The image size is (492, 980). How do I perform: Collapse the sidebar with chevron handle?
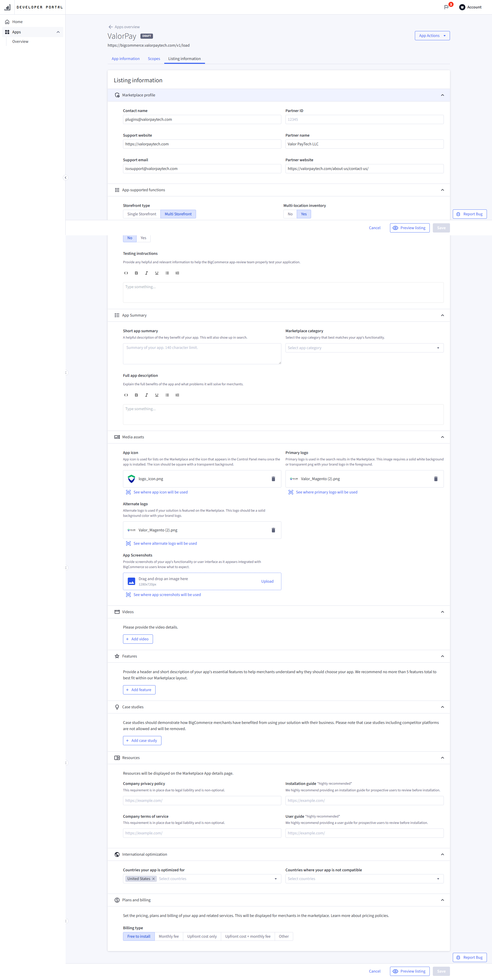click(65, 178)
